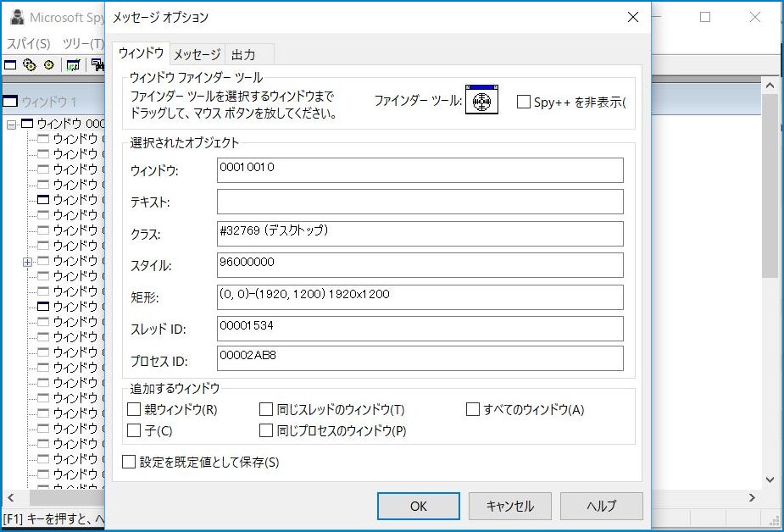Click the プロセス ID field showing 00002AB8
The height and width of the screenshot is (532, 784).
(420, 358)
